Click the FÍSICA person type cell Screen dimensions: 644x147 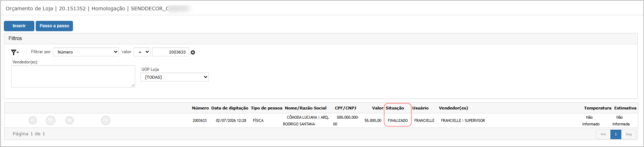coord(258,120)
